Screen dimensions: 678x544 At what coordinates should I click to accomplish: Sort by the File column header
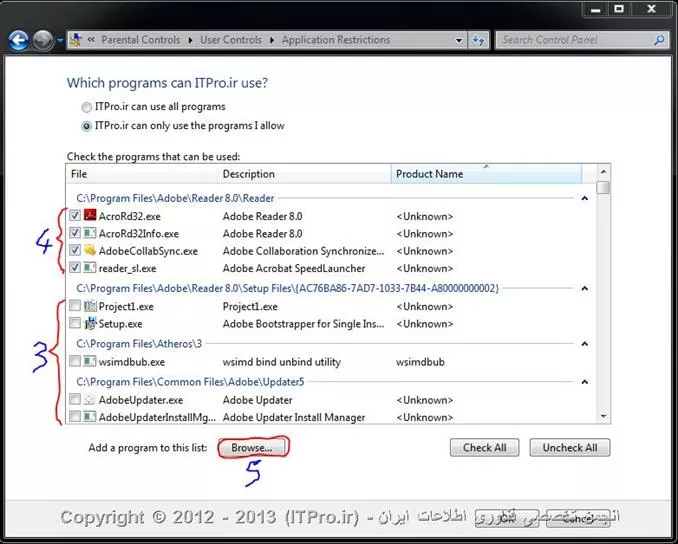142,174
